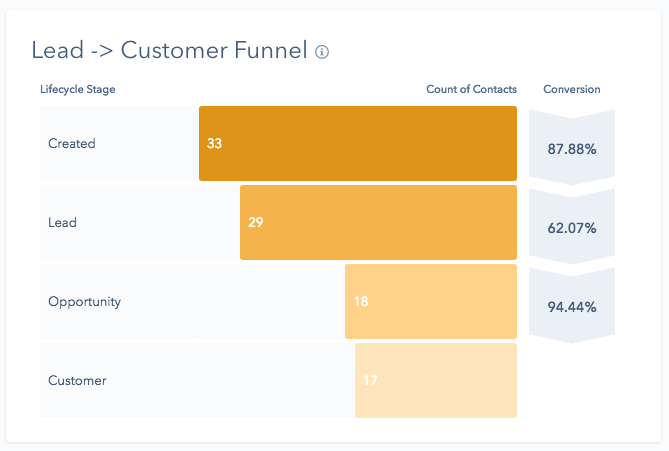
Task: Click the 87.88% conversion arrow
Action: coord(572,149)
